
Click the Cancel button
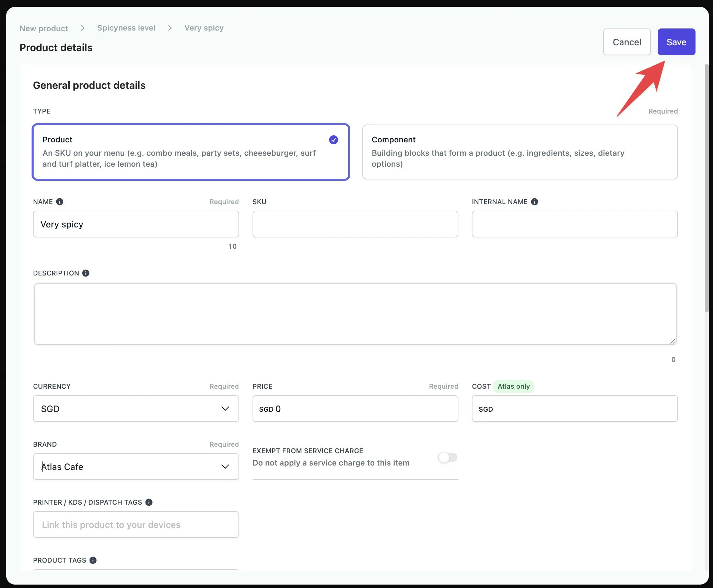tap(627, 42)
